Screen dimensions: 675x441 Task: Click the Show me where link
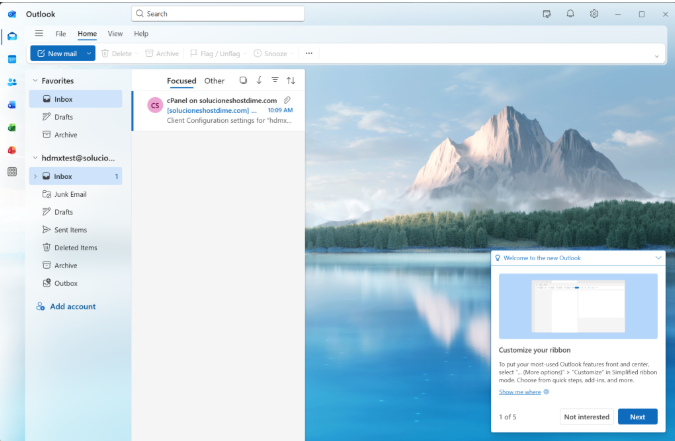pos(520,392)
